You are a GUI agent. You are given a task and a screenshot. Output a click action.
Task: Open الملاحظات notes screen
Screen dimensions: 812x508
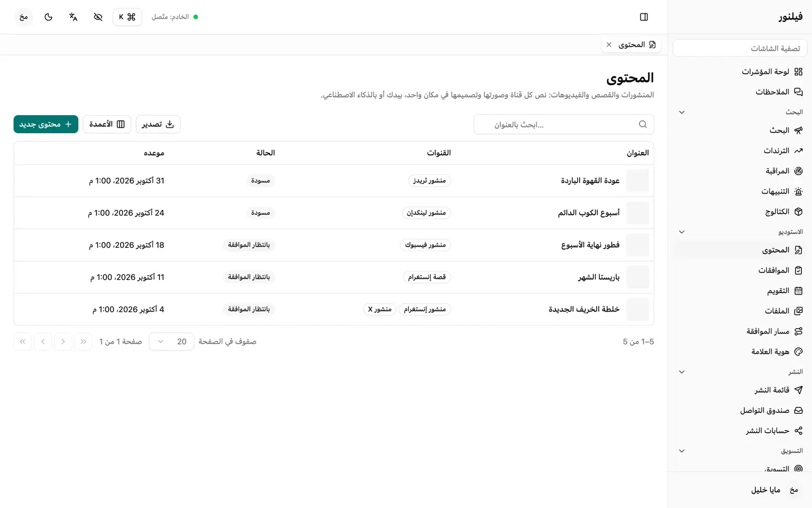740,92
